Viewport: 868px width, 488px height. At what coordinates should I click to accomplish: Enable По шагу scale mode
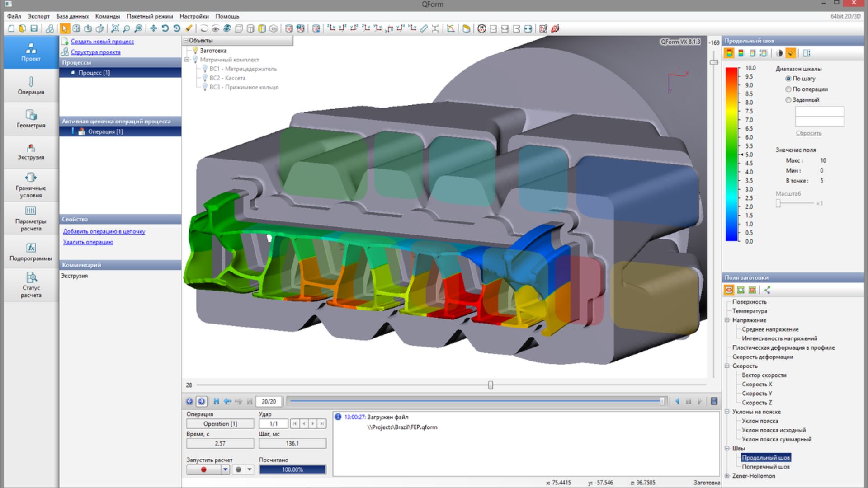click(x=788, y=78)
